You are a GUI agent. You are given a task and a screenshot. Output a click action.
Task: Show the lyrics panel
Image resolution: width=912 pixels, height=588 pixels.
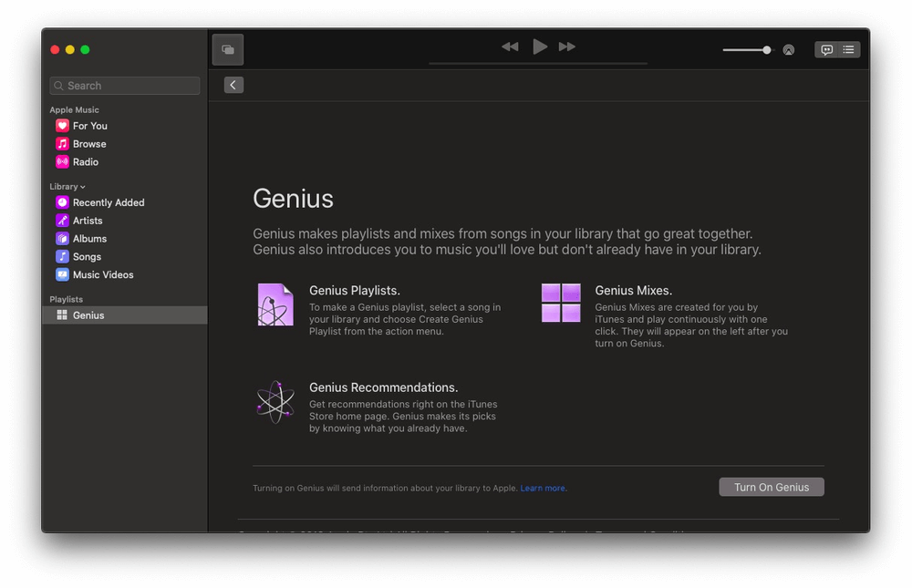826,49
